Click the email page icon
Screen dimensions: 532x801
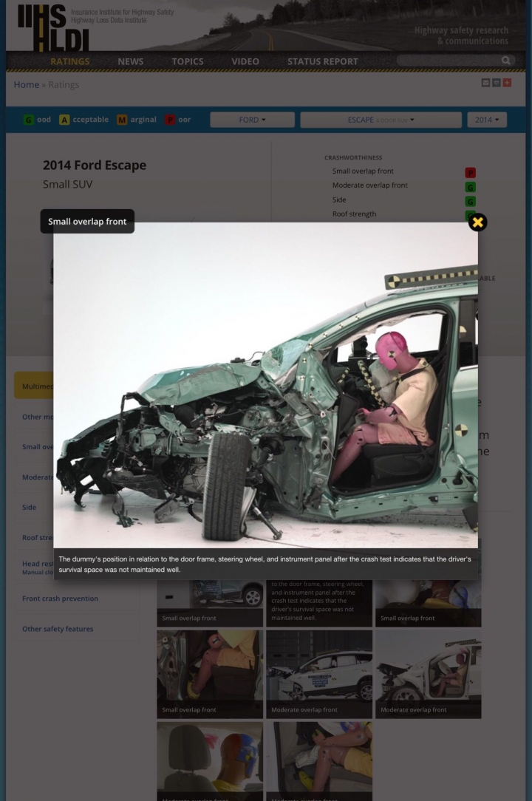click(x=485, y=83)
